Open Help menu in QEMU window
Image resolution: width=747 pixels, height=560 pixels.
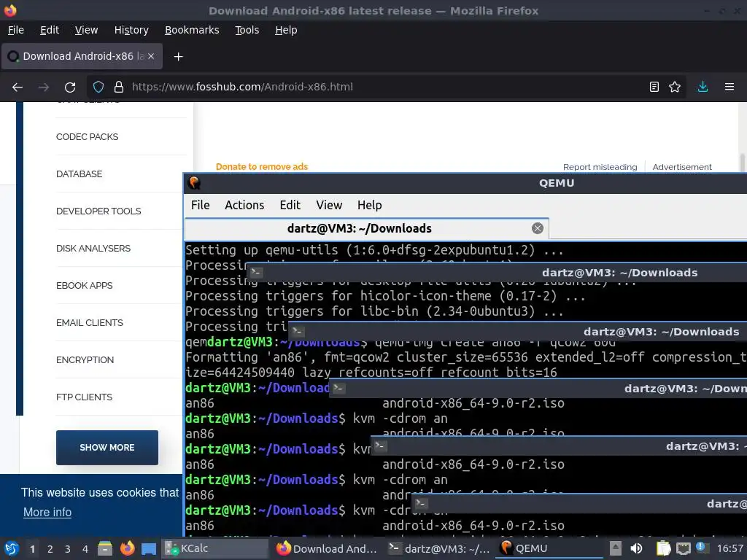point(369,205)
